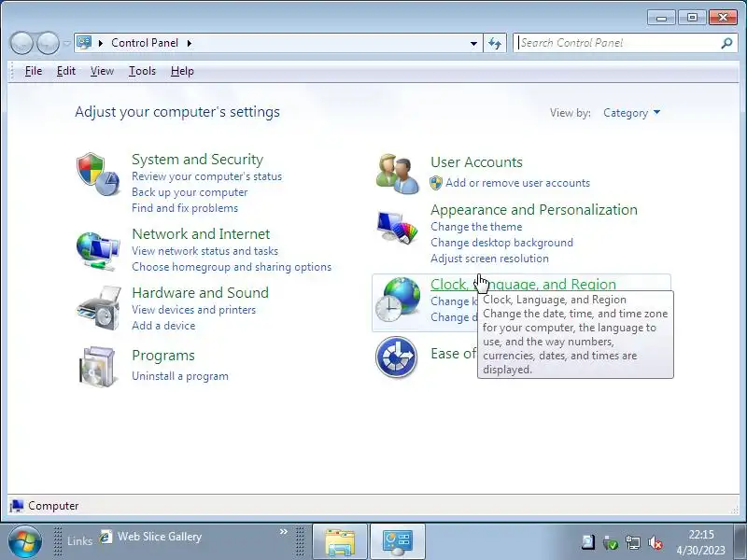The height and width of the screenshot is (560, 747).
Task: Open the Clock globe and clock icon
Action: pos(398,300)
